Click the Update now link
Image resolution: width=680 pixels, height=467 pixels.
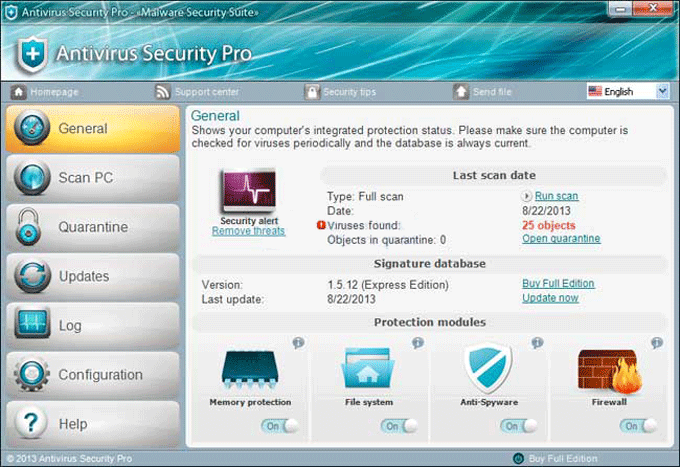(550, 298)
